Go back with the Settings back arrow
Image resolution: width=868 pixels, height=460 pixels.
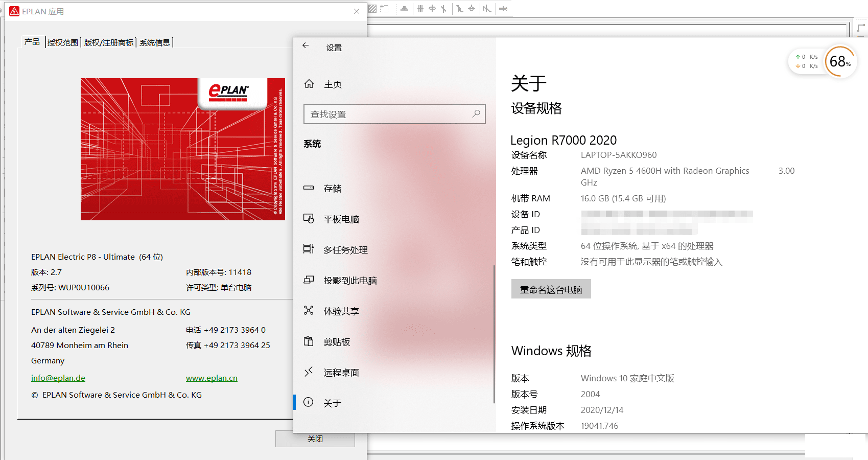pyautogui.click(x=306, y=45)
